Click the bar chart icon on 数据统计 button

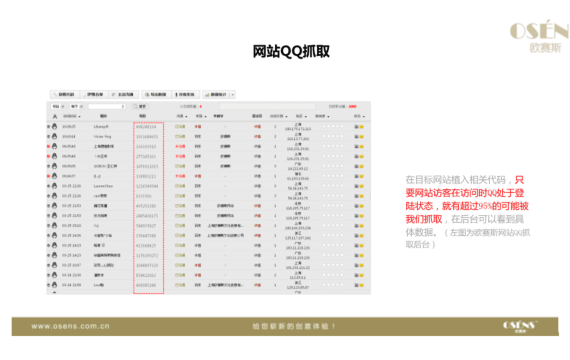click(207, 95)
